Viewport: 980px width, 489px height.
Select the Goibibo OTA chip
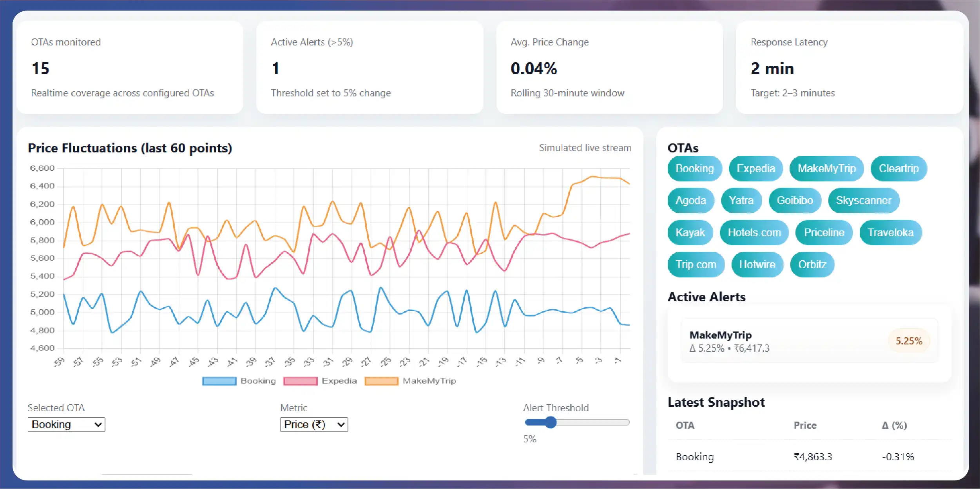795,201
